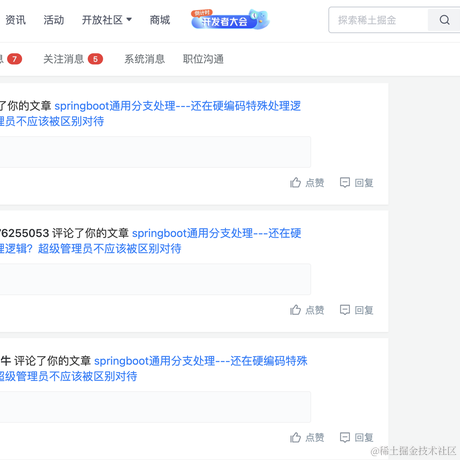Image resolution: width=460 pixels, height=460 pixels.
Task: Open the 活动 nav item
Action: click(x=54, y=20)
